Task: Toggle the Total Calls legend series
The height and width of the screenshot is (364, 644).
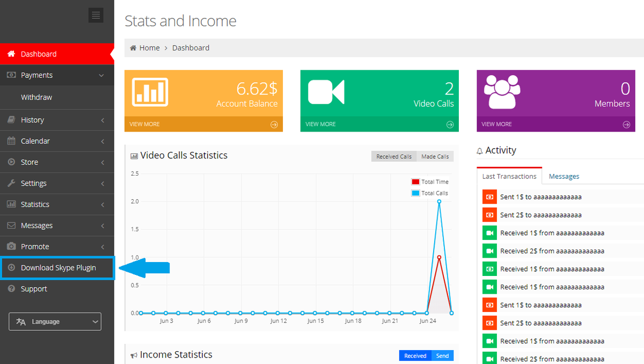Action: 430,193
